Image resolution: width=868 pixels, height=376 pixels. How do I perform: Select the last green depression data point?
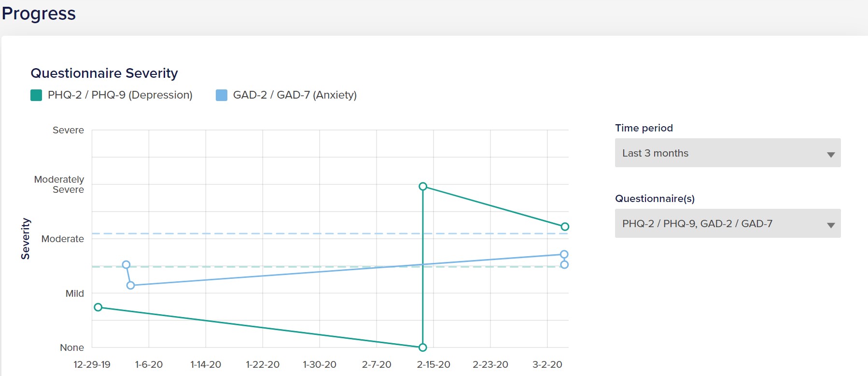pyautogui.click(x=565, y=227)
